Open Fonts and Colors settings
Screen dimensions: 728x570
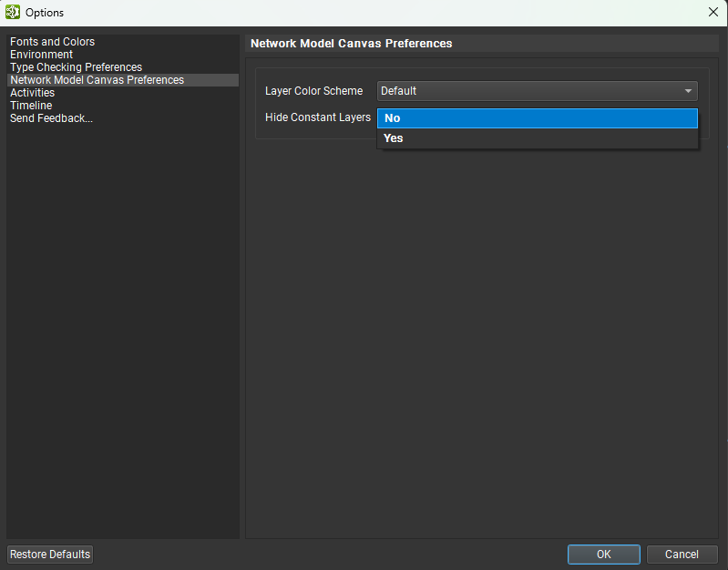point(52,42)
